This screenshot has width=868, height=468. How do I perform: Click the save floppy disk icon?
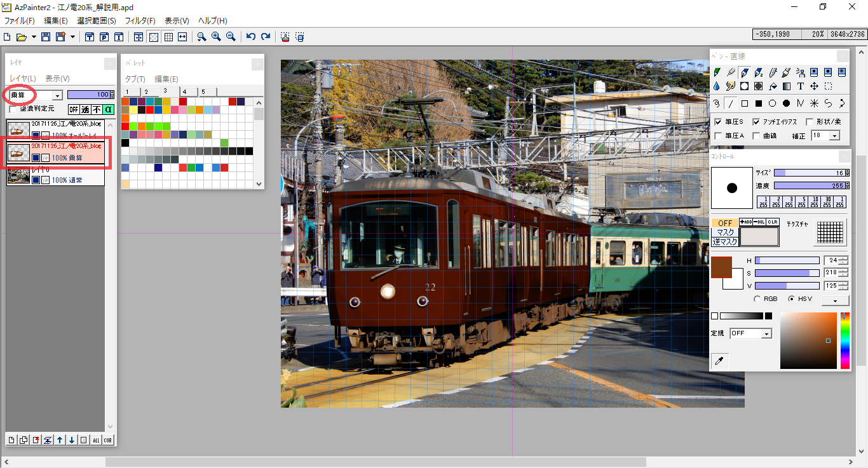[x=46, y=37]
